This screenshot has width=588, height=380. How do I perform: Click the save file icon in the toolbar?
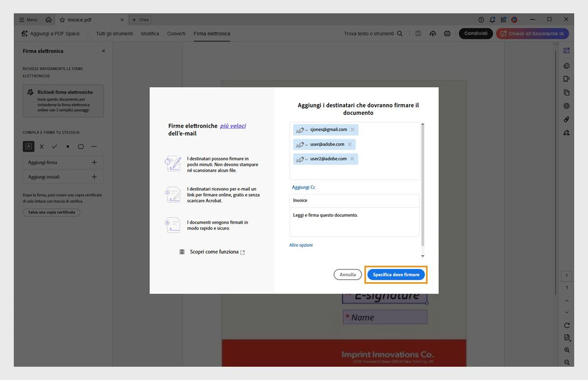[x=418, y=33]
